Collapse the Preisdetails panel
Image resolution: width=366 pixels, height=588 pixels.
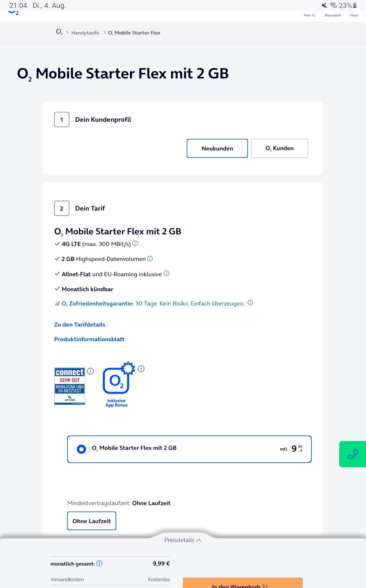tap(183, 540)
